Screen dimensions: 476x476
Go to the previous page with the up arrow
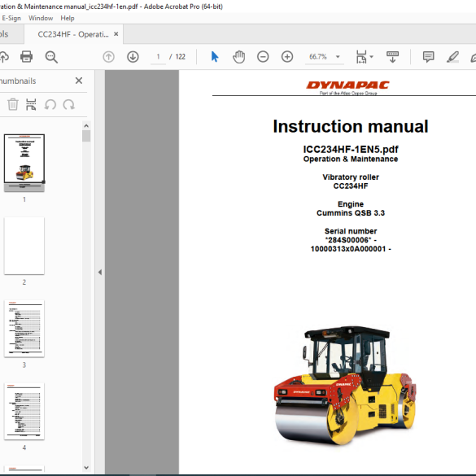point(109,57)
